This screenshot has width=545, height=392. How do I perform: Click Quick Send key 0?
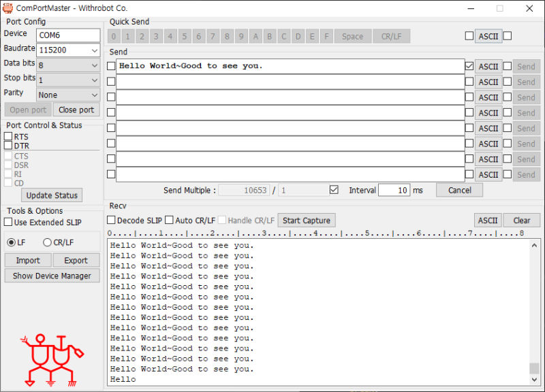(114, 37)
